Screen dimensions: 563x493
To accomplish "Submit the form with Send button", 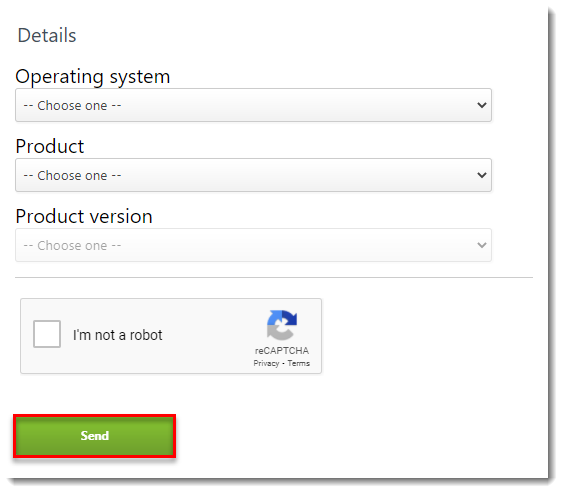I will click(94, 436).
